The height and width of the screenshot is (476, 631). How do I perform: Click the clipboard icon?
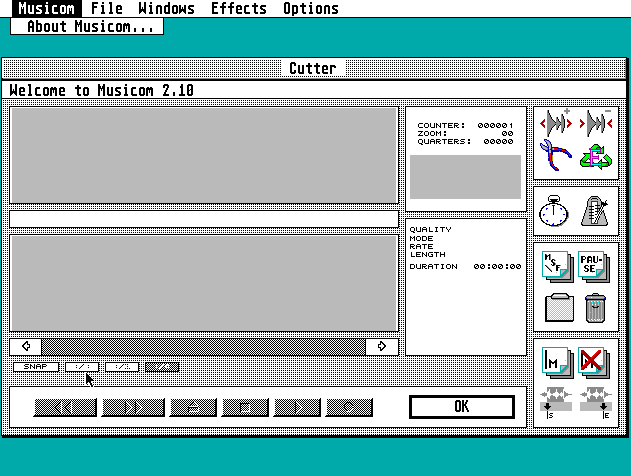coord(559,307)
